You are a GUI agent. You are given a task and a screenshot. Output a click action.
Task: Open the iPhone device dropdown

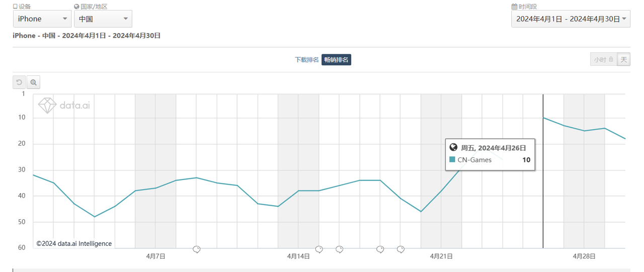click(42, 19)
